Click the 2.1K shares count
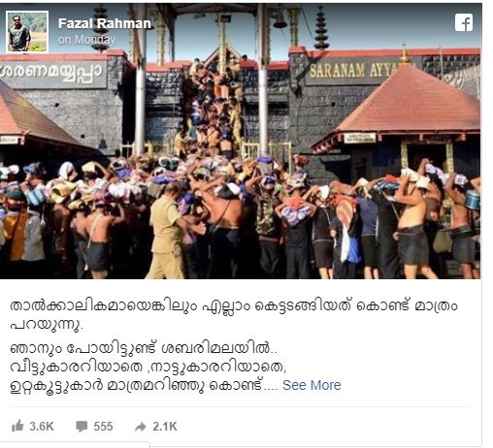 165,427
